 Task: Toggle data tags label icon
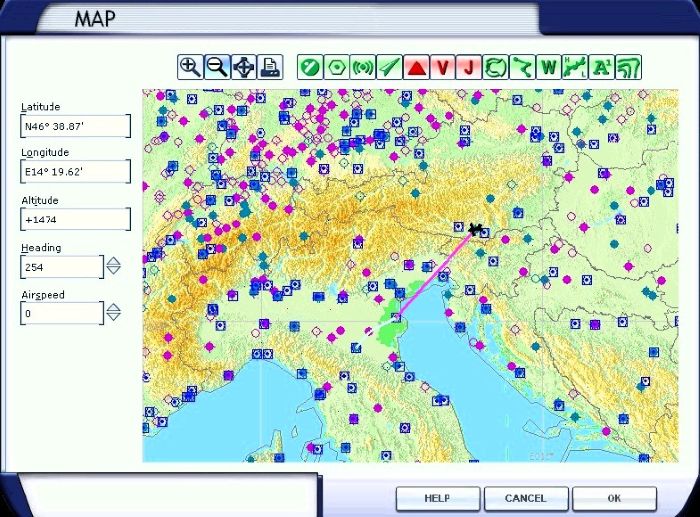pyautogui.click(x=602, y=67)
